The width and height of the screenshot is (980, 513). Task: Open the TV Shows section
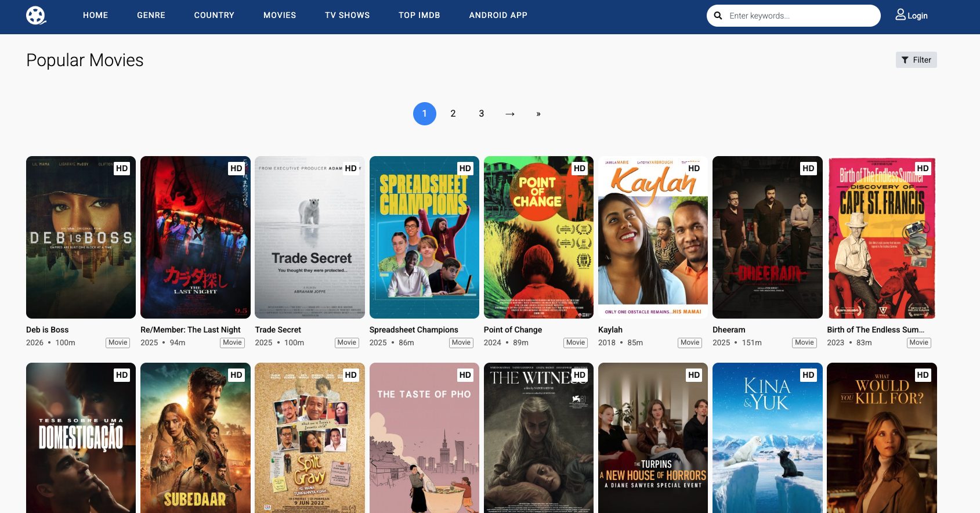pos(348,15)
